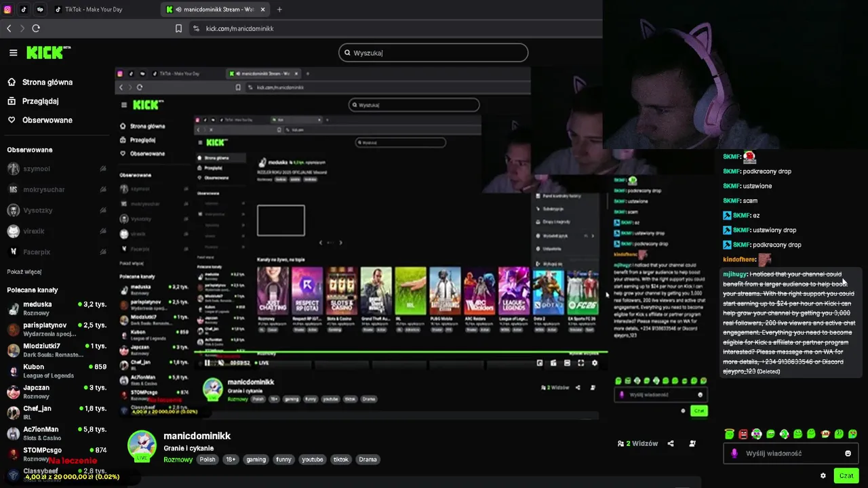The width and height of the screenshot is (868, 488).
Task: Insert the red angry emote
Action: [743, 434]
